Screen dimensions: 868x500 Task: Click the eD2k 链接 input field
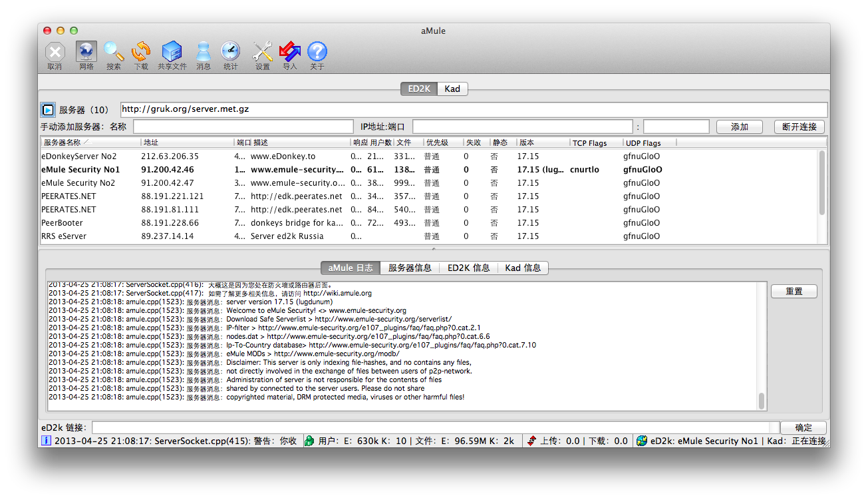435,427
